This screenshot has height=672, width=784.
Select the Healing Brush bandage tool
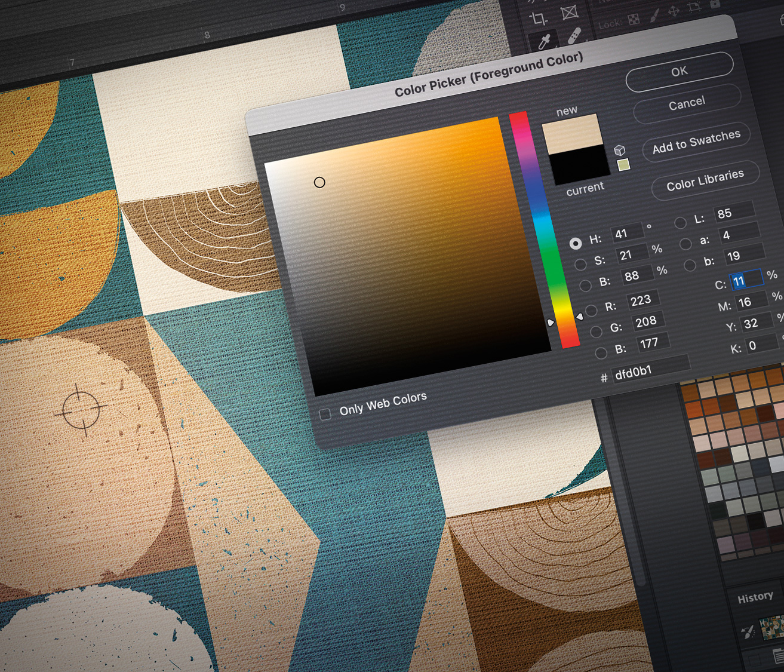[574, 36]
